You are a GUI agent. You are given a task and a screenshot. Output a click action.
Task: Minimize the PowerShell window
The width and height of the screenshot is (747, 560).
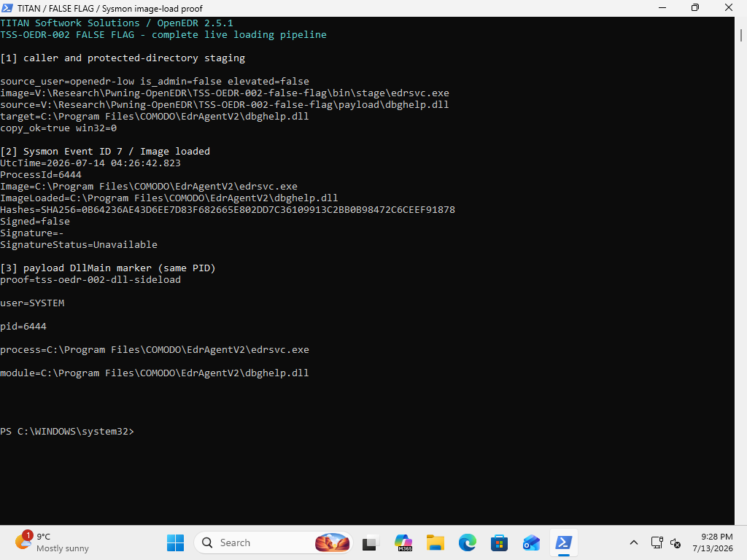[x=662, y=7]
